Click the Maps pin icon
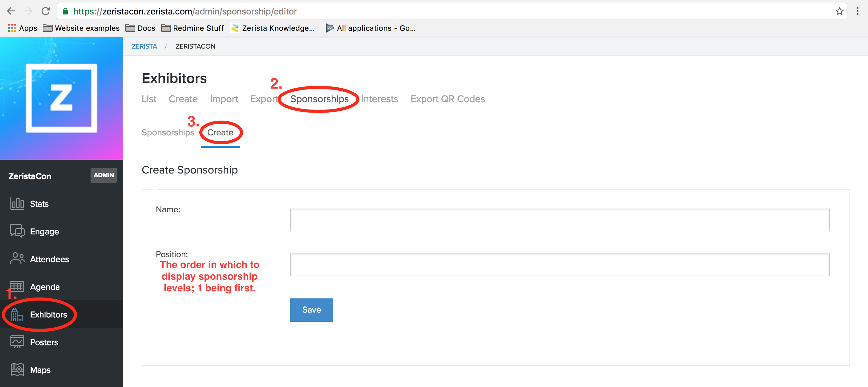Screen dimensions: 868x387 (17, 369)
